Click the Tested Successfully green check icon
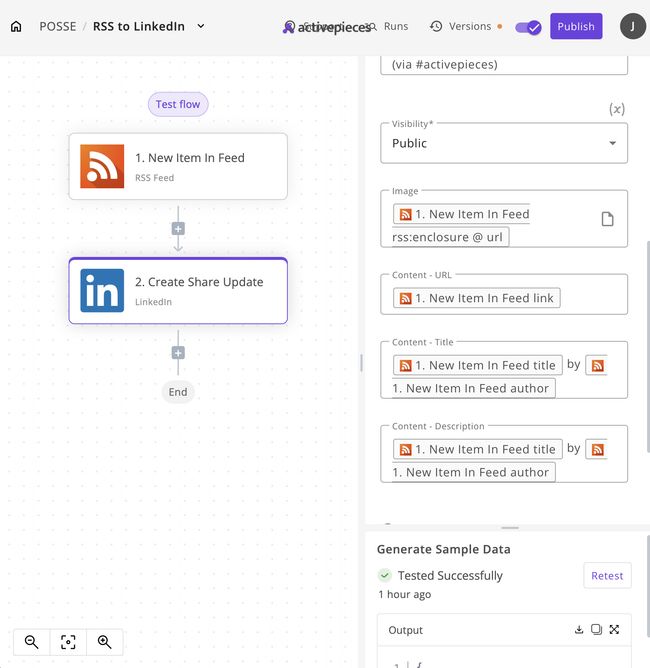The image size is (650, 668). tap(385, 576)
